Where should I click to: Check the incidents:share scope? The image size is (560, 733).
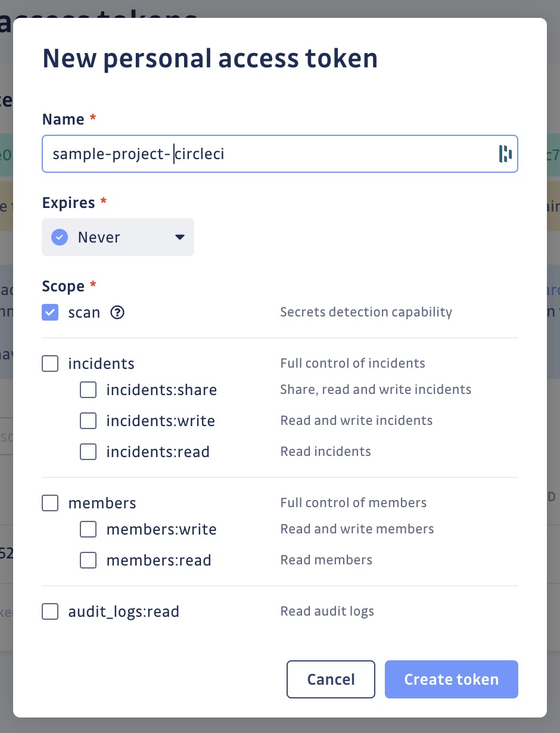point(88,390)
